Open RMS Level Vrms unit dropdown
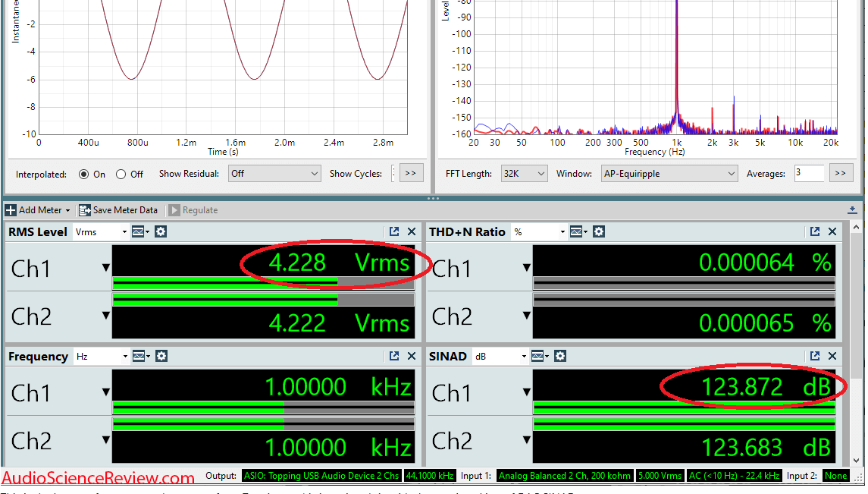 coord(101,232)
